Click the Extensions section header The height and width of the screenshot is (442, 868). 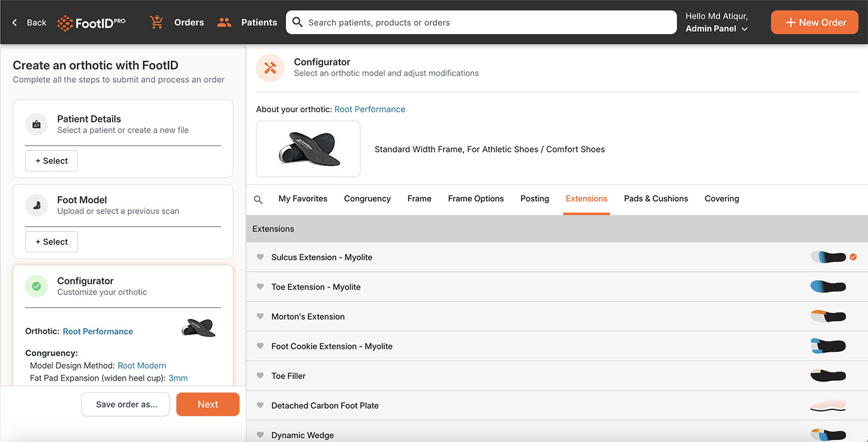(557, 228)
